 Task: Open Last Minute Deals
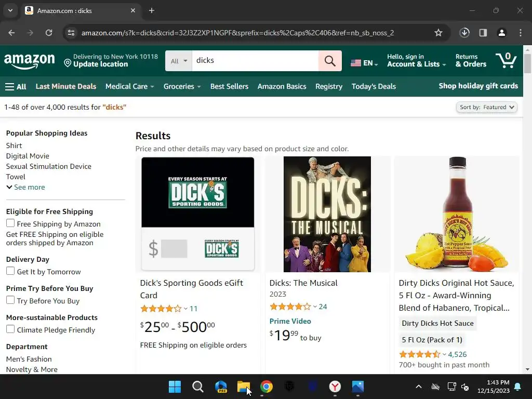tap(66, 87)
